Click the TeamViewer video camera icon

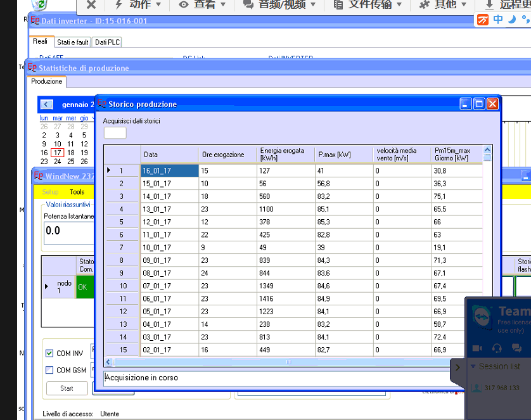point(477,348)
